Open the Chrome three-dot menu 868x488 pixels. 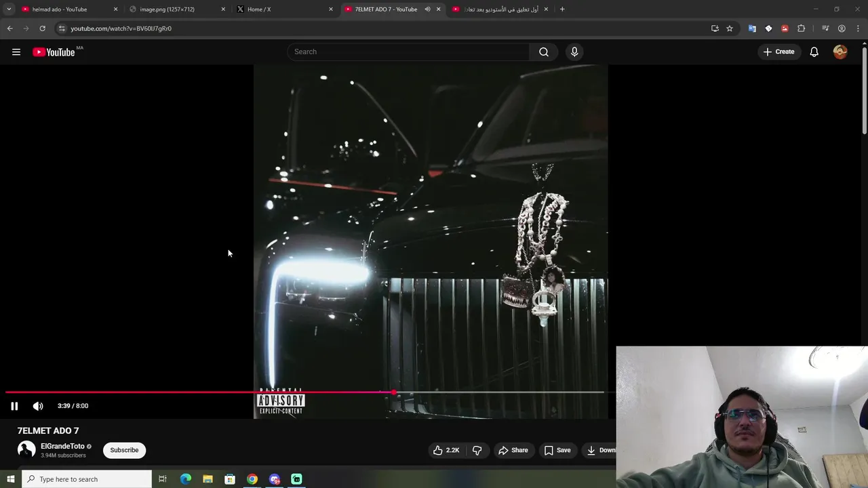click(859, 28)
